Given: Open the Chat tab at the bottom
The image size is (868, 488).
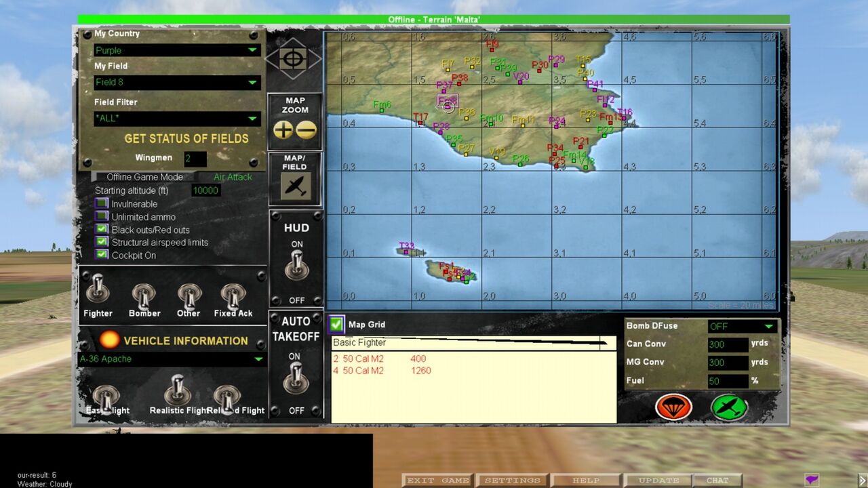Looking at the screenshot, I should click(x=717, y=481).
